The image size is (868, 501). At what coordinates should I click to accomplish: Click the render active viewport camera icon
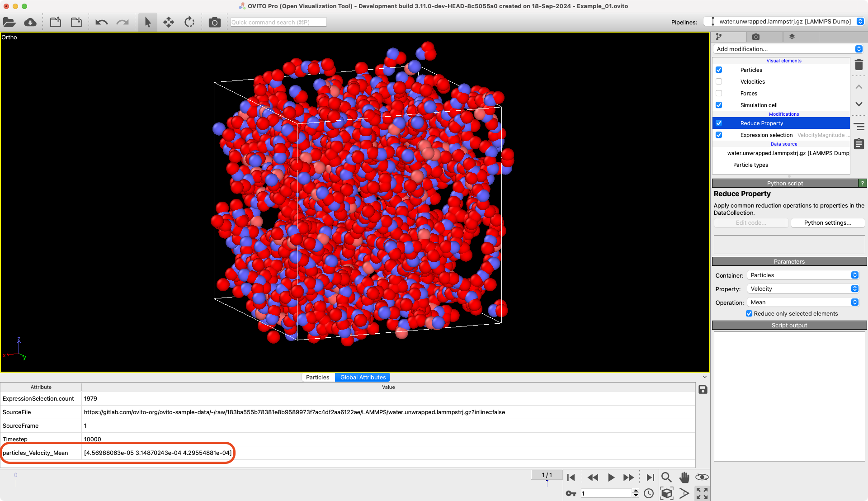[214, 22]
